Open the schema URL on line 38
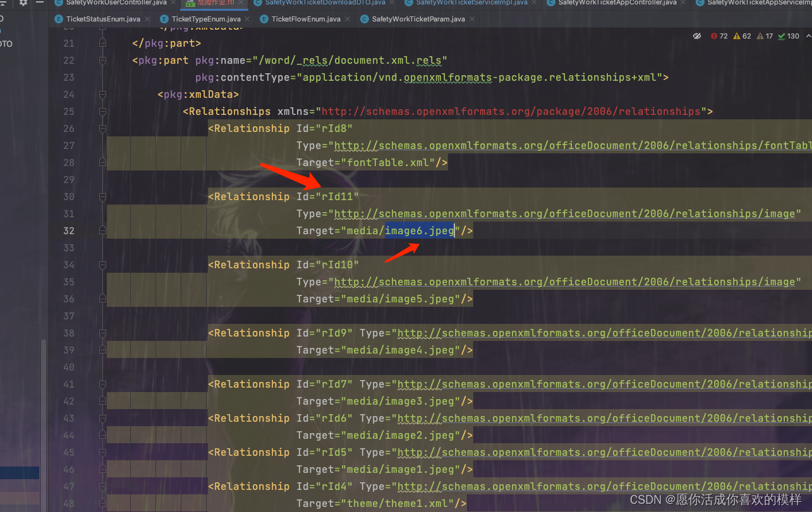Image resolution: width=812 pixels, height=512 pixels. click(x=605, y=333)
